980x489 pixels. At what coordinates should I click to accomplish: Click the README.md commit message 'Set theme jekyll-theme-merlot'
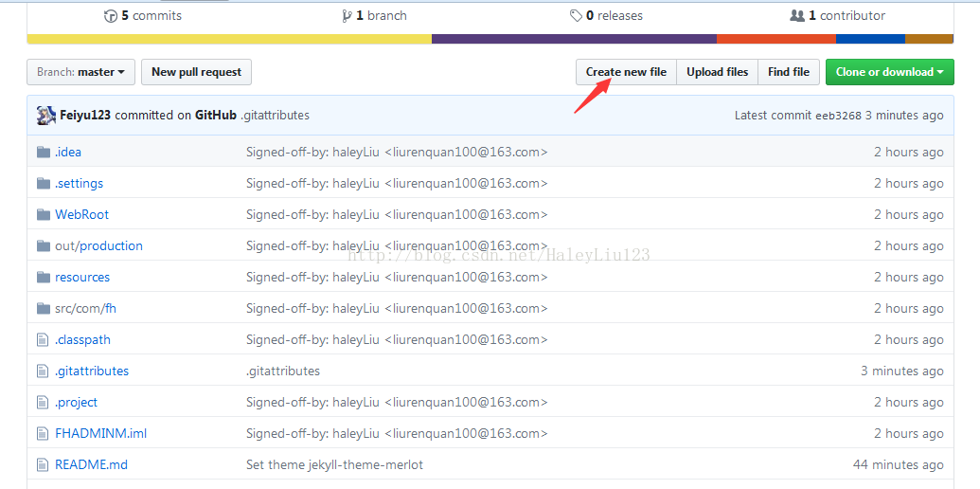pos(334,464)
